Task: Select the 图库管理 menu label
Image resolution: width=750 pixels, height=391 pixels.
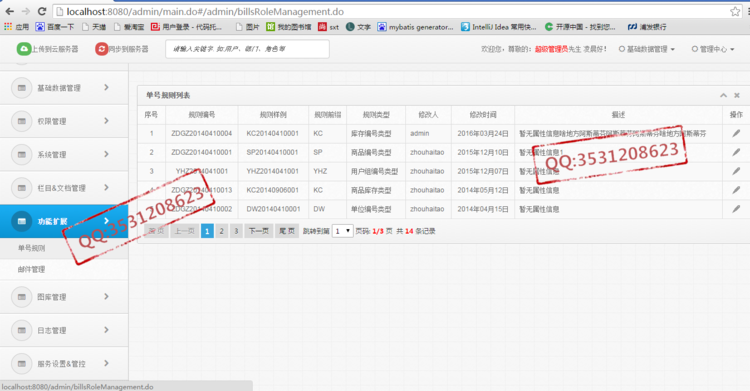Action: click(52, 297)
